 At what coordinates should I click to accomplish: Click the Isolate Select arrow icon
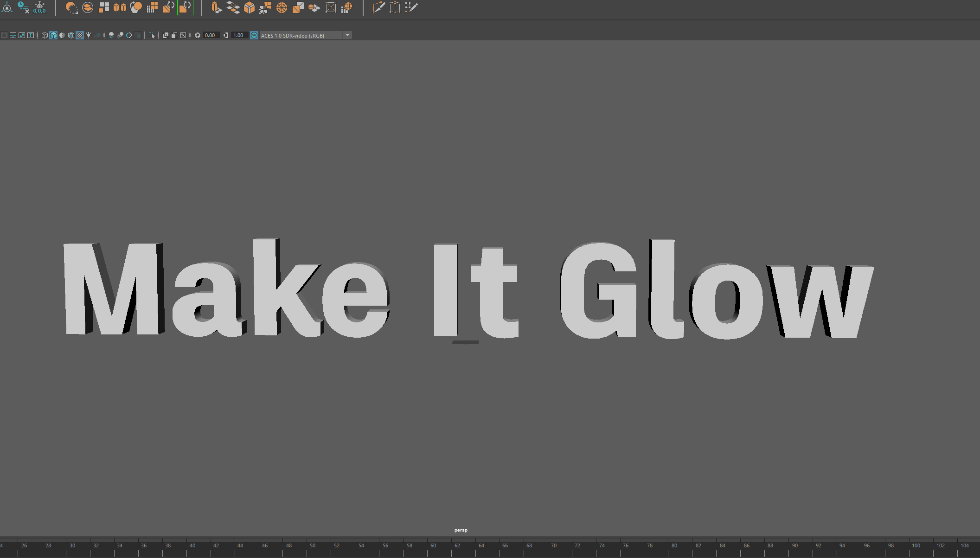(152, 35)
